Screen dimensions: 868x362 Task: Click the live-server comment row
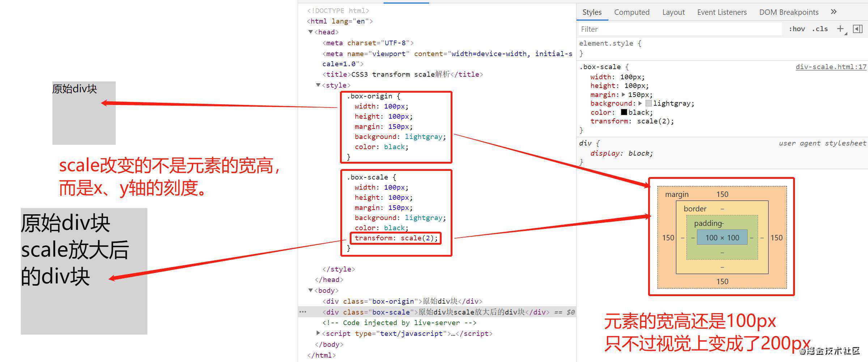(399, 323)
